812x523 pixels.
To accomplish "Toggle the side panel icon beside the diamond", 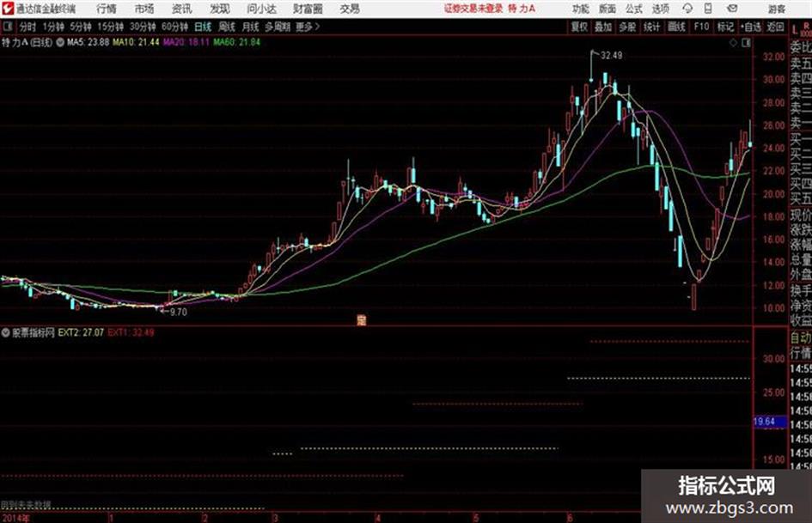I will pos(746,43).
